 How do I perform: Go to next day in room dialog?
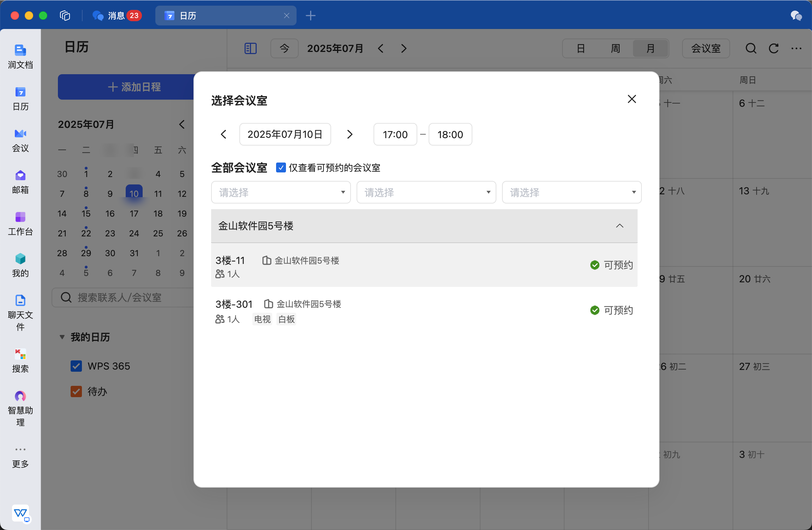click(x=350, y=134)
